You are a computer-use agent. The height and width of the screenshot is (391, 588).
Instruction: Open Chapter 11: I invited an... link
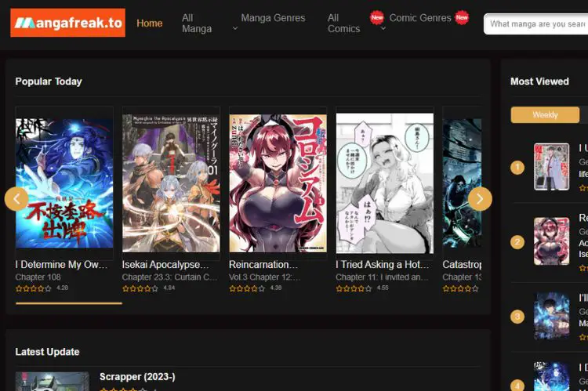382,277
